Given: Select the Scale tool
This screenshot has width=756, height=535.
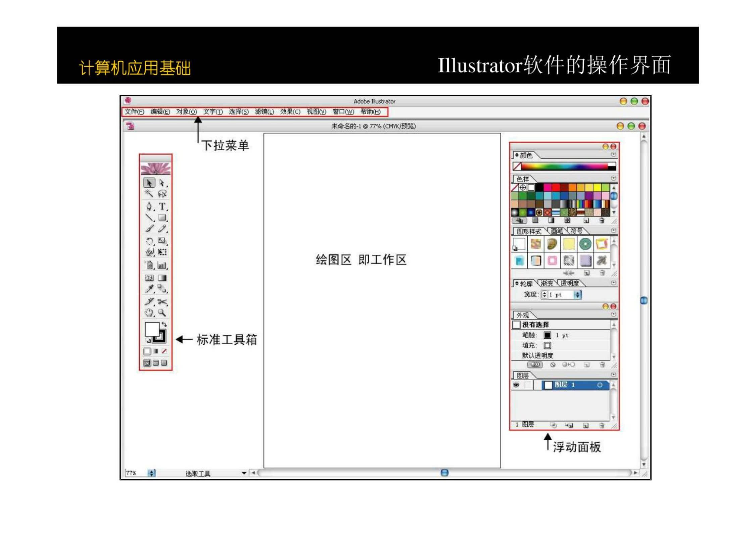Looking at the screenshot, I should [162, 241].
